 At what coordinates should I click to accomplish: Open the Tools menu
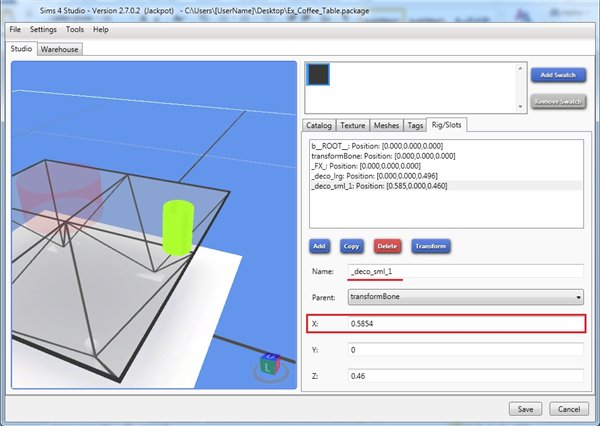pos(75,30)
